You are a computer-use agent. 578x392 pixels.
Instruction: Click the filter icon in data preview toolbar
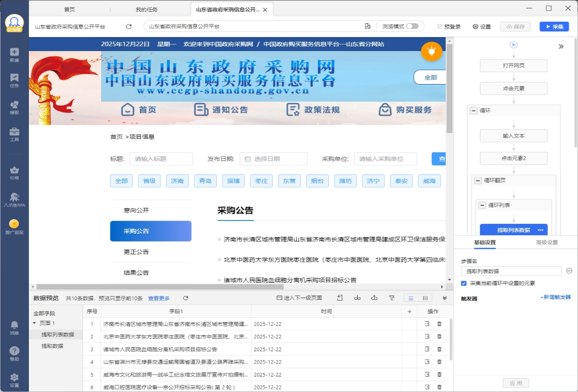click(x=391, y=298)
